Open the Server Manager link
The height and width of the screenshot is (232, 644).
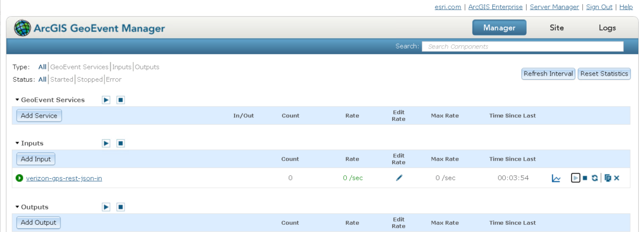[x=554, y=7]
